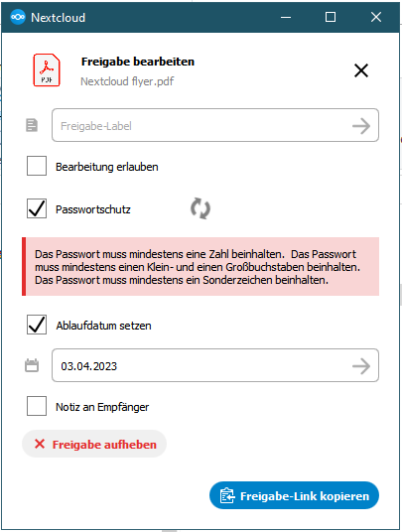Click the password refresh spinner icon
The height and width of the screenshot is (532, 402).
pos(201,208)
